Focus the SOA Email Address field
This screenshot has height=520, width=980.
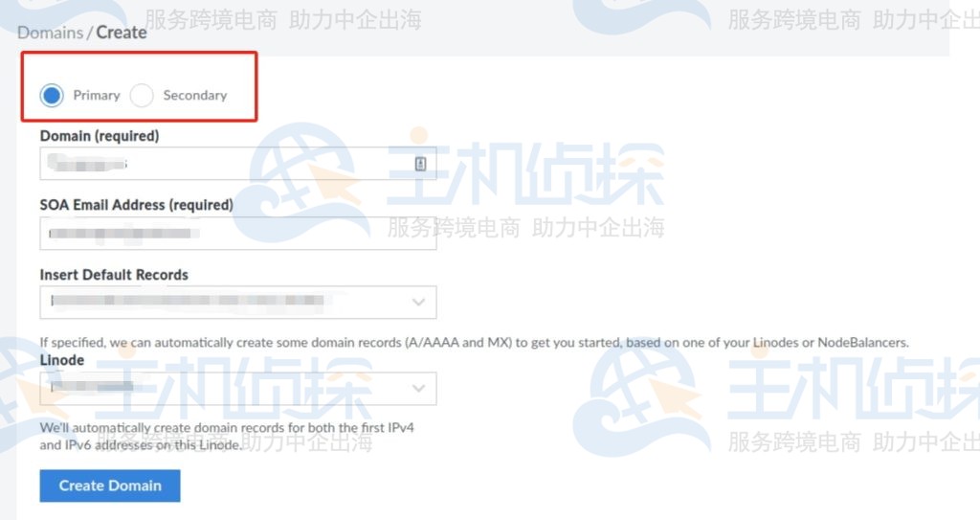click(x=238, y=234)
